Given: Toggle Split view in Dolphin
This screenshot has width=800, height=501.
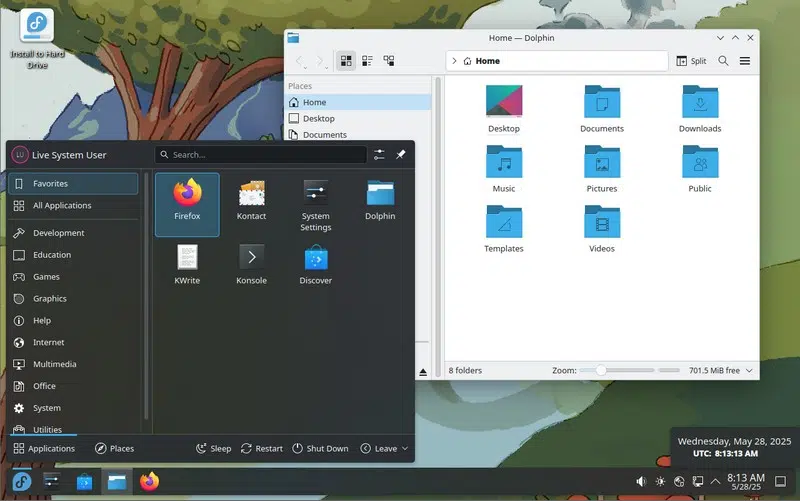Looking at the screenshot, I should 691,61.
